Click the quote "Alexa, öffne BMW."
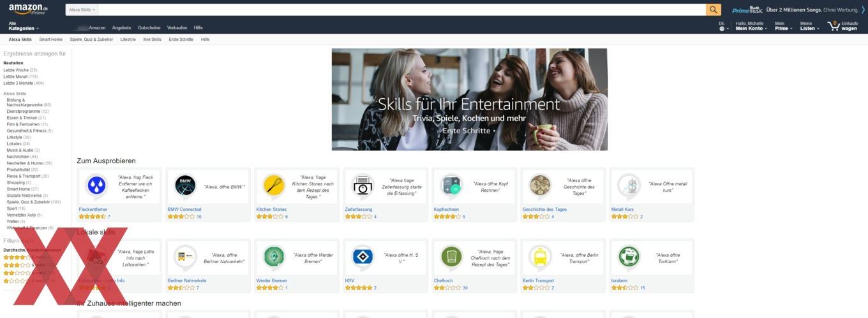The image size is (868, 318). pos(225,187)
